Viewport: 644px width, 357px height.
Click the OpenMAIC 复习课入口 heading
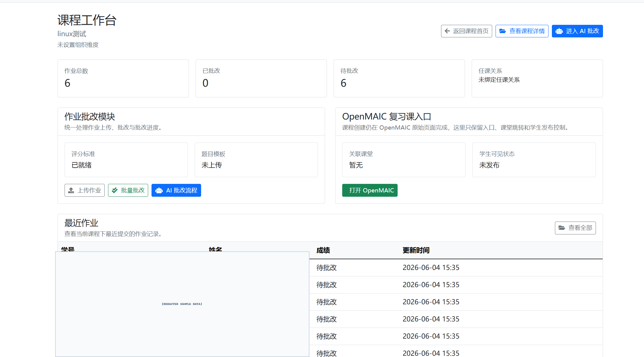pyautogui.click(x=387, y=116)
